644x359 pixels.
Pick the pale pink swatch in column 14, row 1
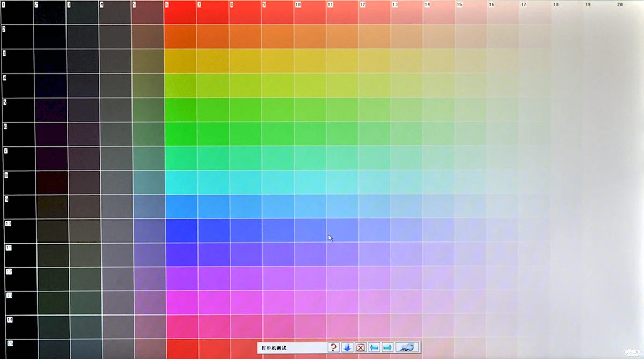[439, 13]
